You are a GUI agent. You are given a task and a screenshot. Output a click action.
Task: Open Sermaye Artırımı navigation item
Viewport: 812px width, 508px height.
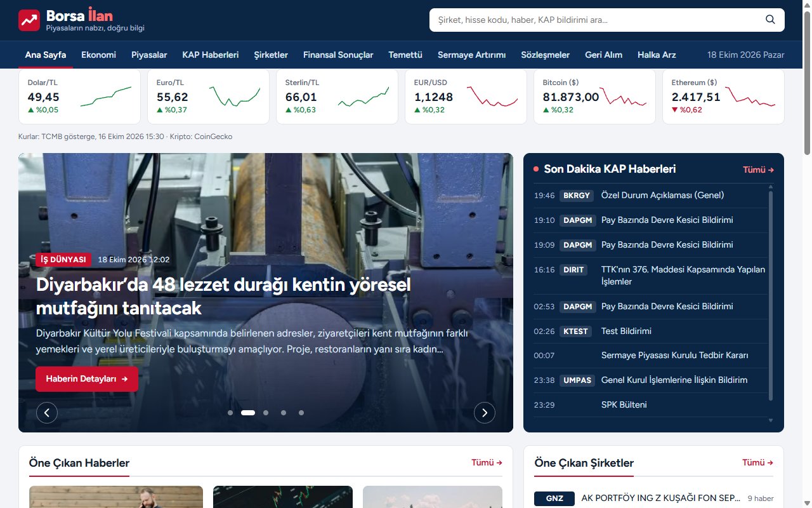click(x=472, y=55)
